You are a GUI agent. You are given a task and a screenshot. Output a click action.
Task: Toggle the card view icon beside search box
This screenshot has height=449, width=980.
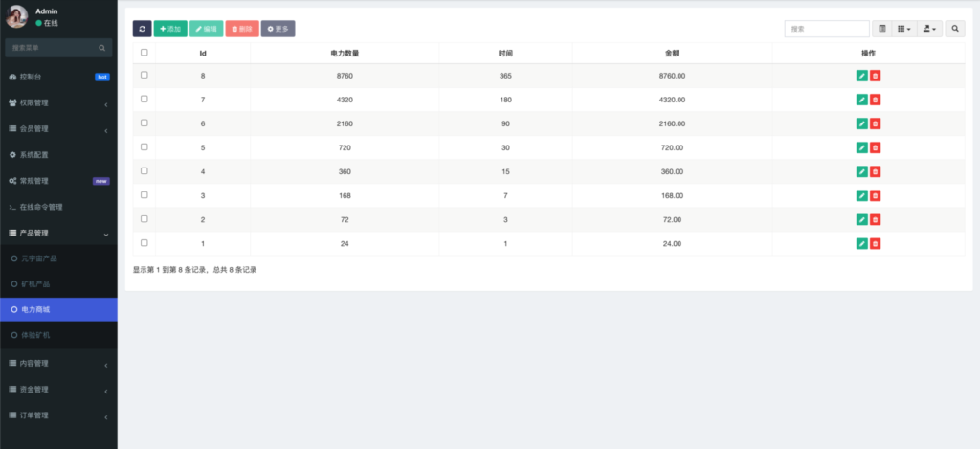pyautogui.click(x=882, y=30)
